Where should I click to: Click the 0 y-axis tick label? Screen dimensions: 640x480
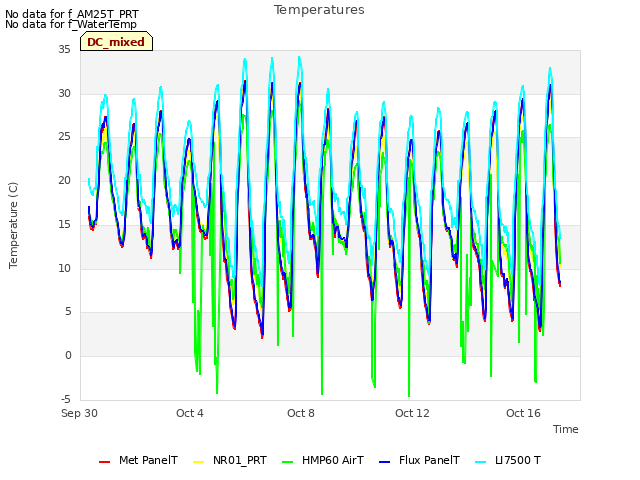tap(68, 356)
